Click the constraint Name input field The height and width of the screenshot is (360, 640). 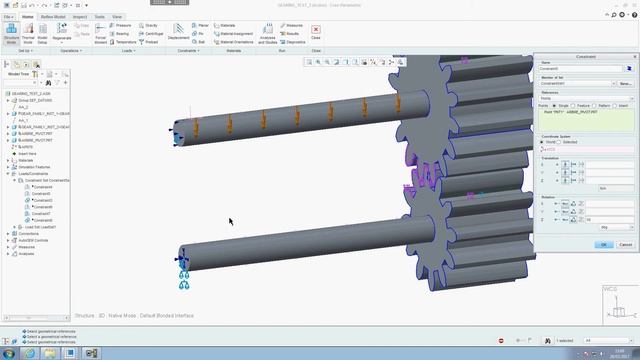(580, 69)
